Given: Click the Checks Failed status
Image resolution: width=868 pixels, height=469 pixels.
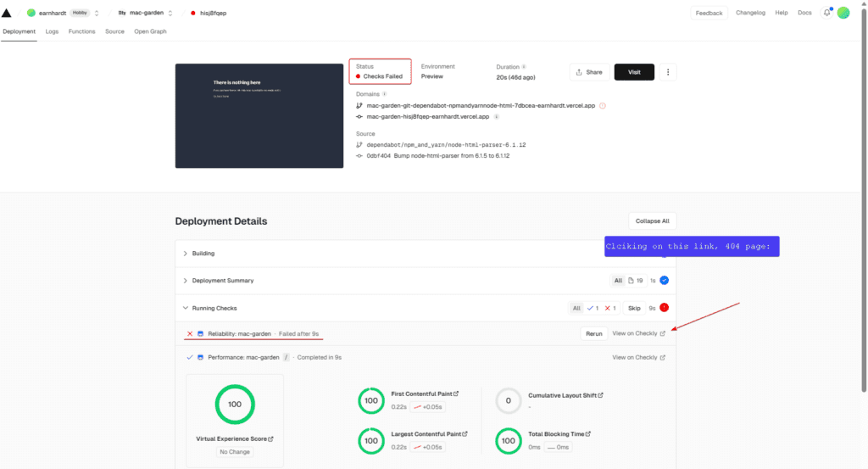Looking at the screenshot, I should pyautogui.click(x=379, y=76).
